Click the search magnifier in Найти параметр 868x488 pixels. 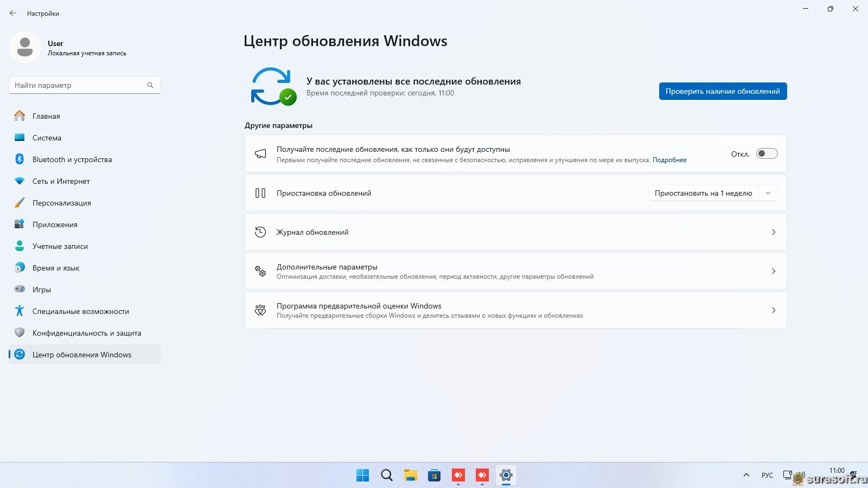(150, 85)
